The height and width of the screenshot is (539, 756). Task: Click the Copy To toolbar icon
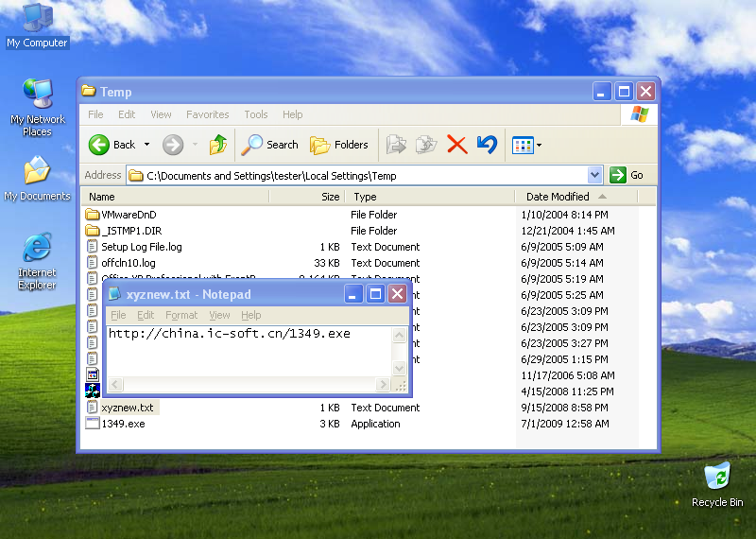tap(426, 145)
